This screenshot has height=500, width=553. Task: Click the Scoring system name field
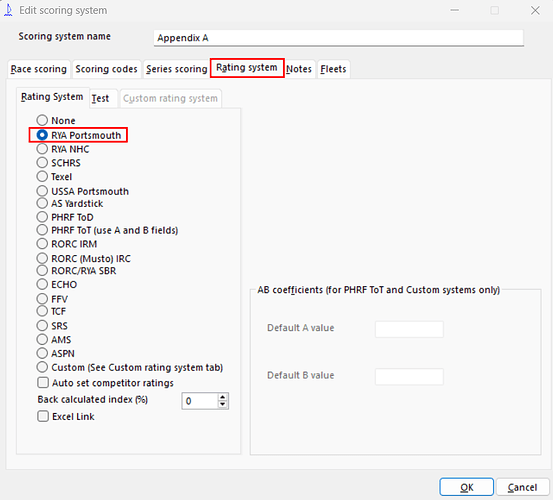click(x=339, y=38)
